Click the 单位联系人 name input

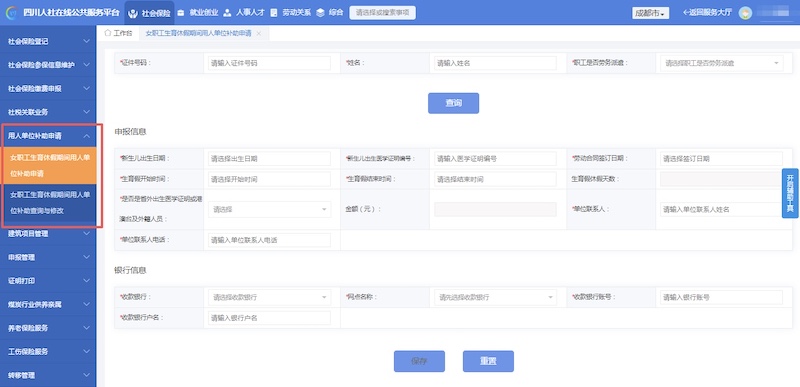click(x=721, y=209)
